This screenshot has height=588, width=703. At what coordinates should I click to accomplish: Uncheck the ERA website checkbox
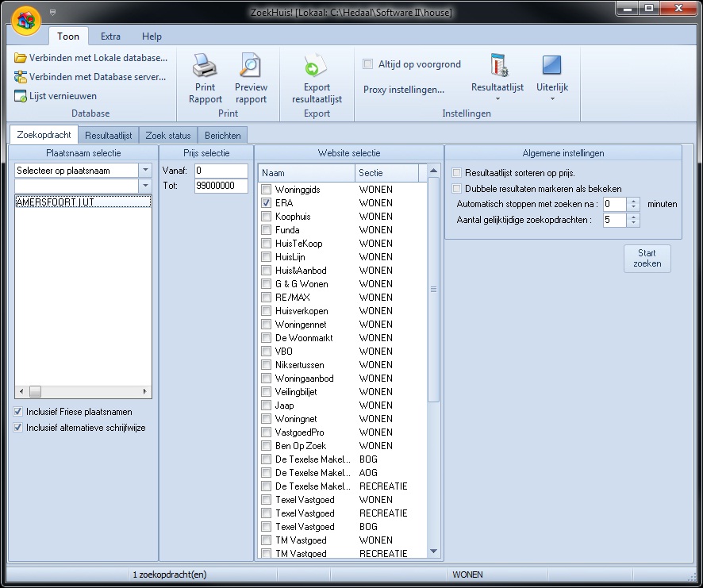[267, 203]
